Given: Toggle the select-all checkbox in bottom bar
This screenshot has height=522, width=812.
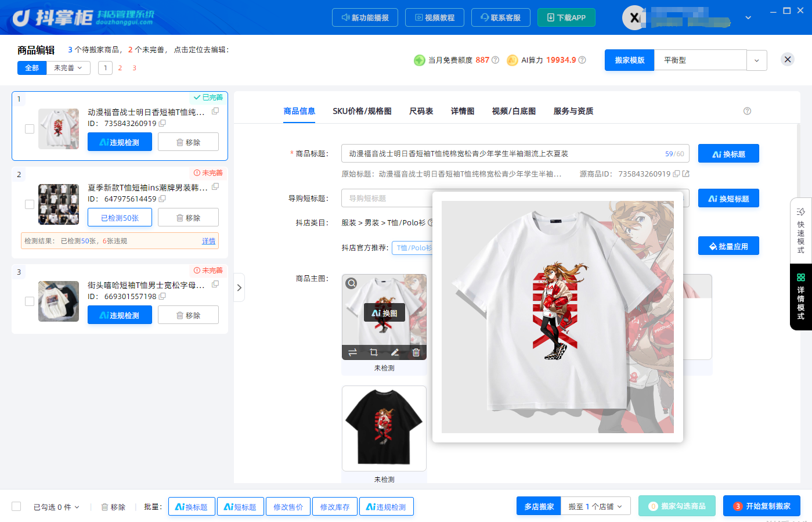Looking at the screenshot, I should 16,506.
